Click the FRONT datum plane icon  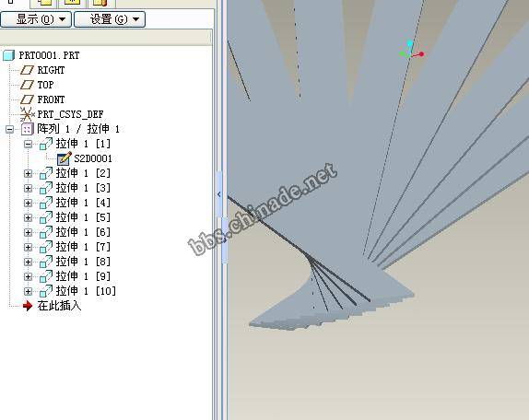[27, 99]
